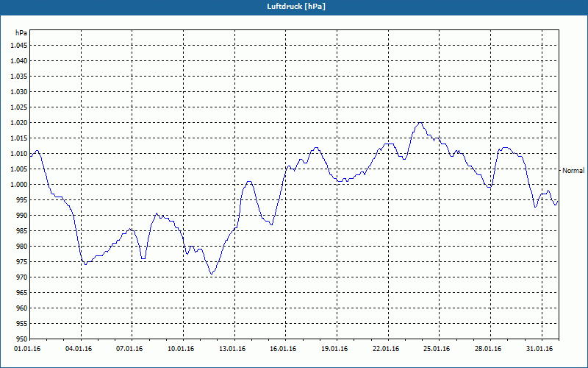Click the curve minimum just after 04.01.16
Image resolution: width=588 pixels, height=368 pixels.
pos(85,264)
